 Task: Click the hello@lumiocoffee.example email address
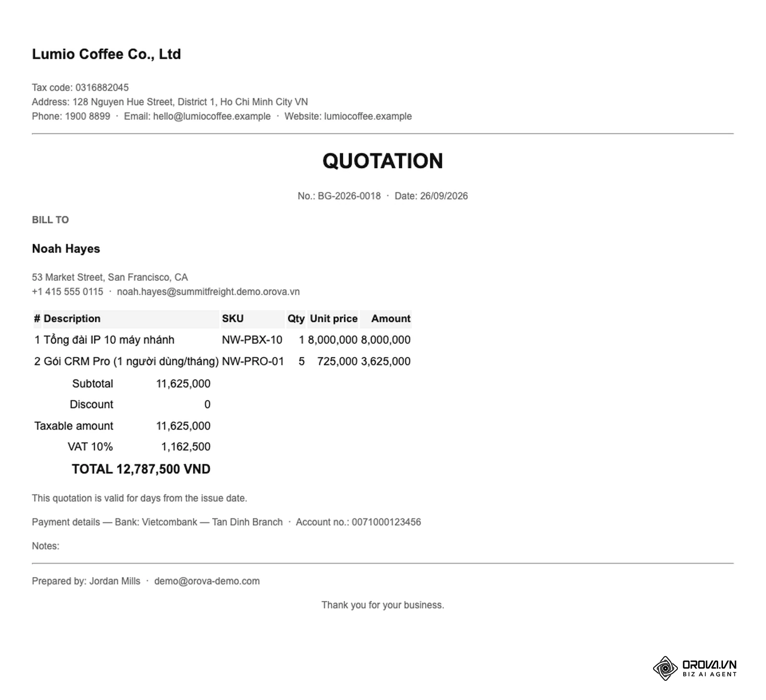[x=212, y=116]
